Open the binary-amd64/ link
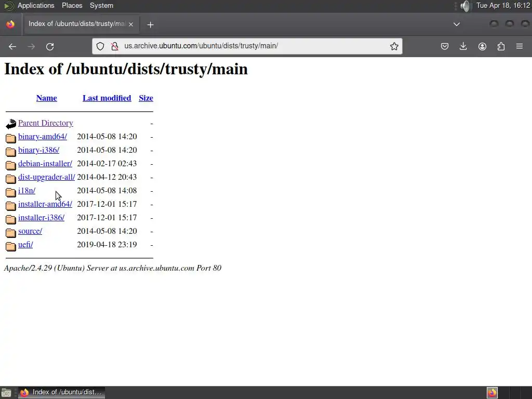The width and height of the screenshot is (532, 399). pos(43,137)
